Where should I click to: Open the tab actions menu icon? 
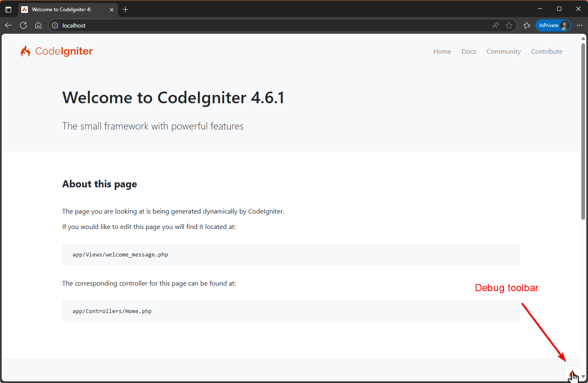pos(8,9)
